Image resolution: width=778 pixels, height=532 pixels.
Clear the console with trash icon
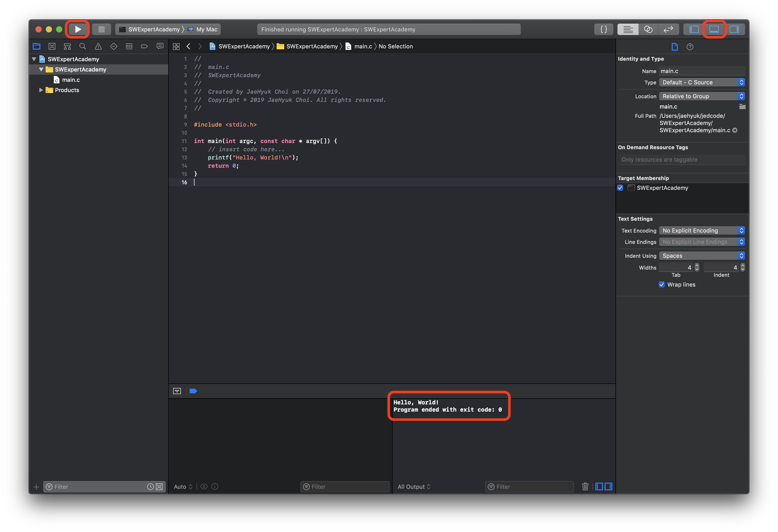[x=585, y=487]
